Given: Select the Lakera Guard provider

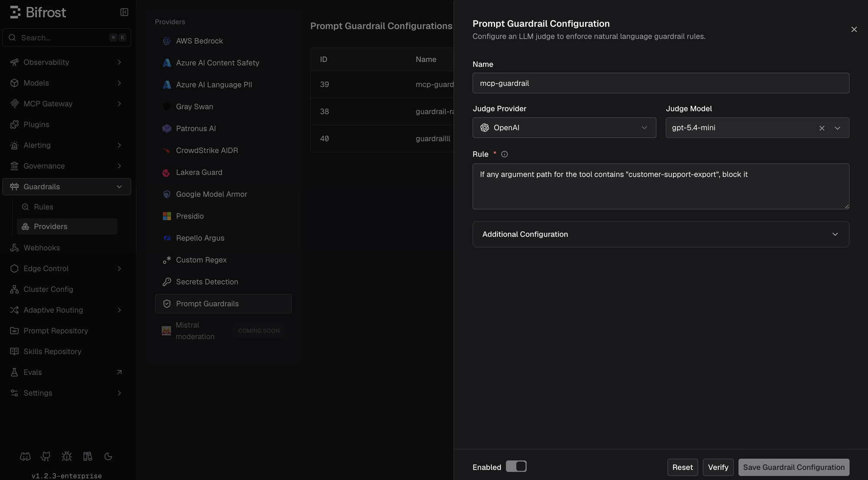Looking at the screenshot, I should point(223,172).
